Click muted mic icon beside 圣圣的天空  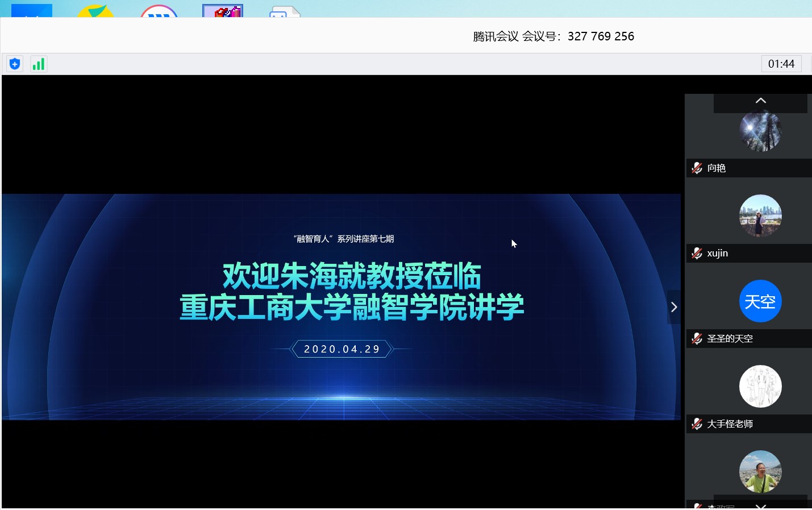click(697, 338)
